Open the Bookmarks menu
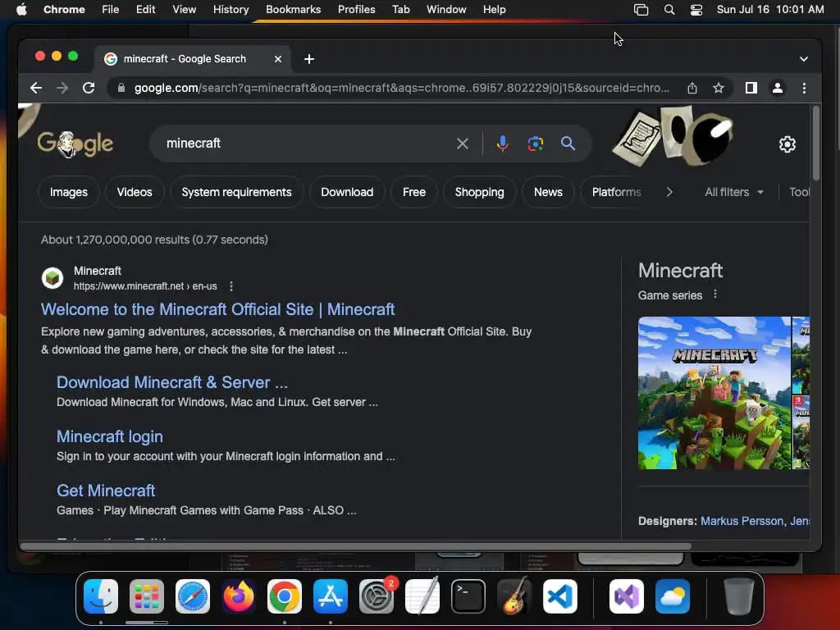840x630 pixels. click(x=294, y=10)
